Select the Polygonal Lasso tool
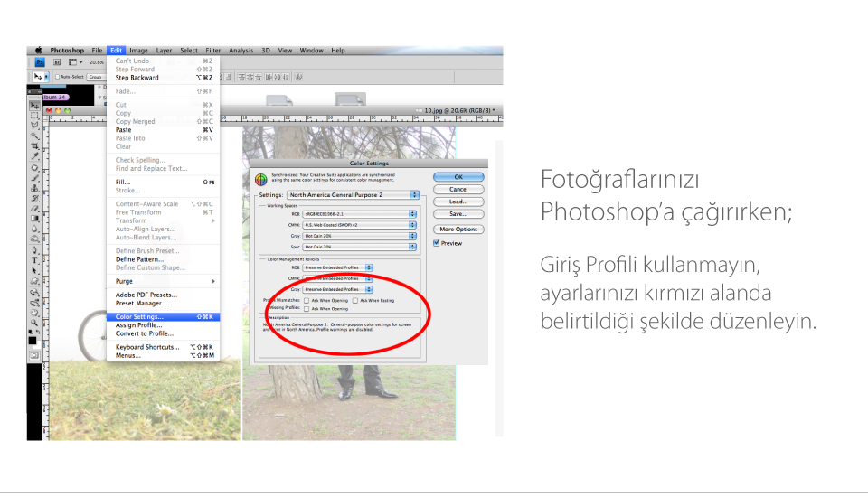This screenshot has height=497, width=868. click(x=34, y=125)
